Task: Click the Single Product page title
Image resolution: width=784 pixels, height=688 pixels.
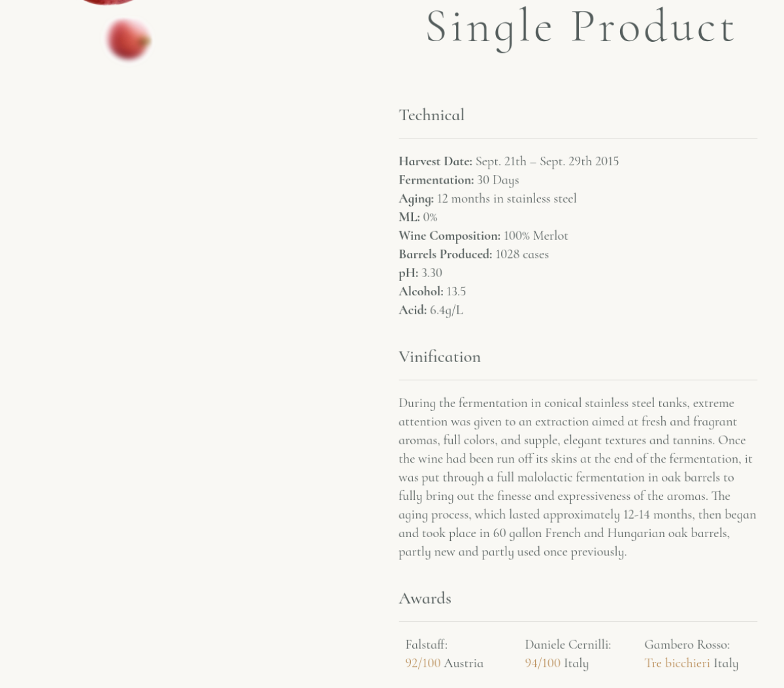Action: tap(581, 27)
